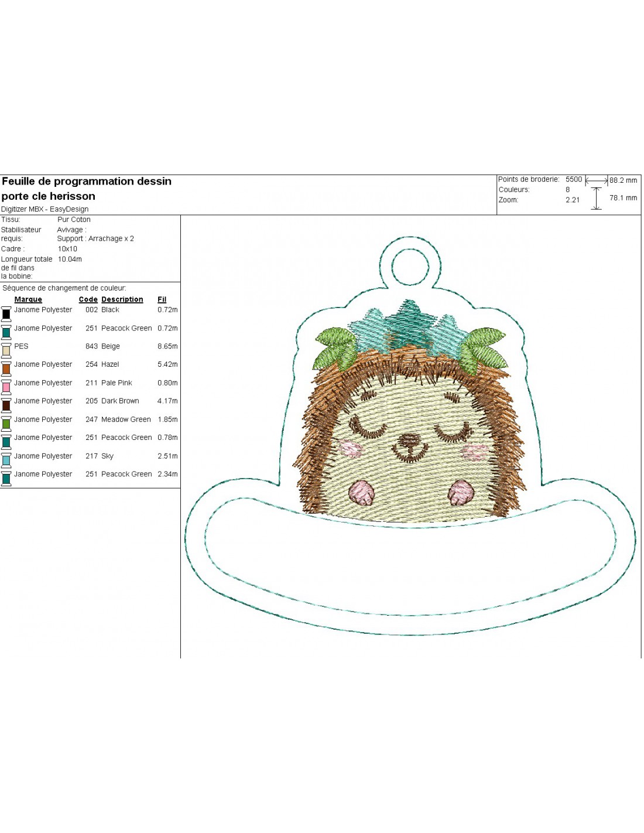Click the '205 Dark Brown' description text

(112, 401)
